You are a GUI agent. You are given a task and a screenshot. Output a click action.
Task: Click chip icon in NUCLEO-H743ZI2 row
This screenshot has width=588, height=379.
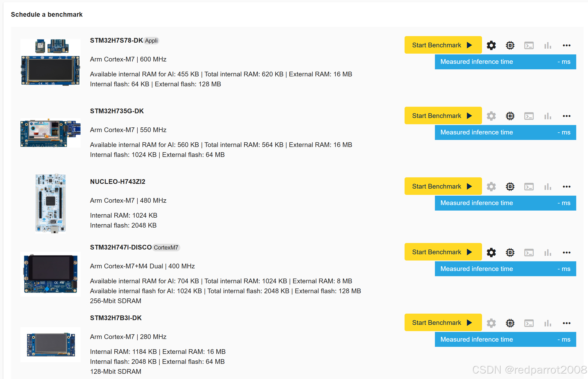(x=510, y=186)
